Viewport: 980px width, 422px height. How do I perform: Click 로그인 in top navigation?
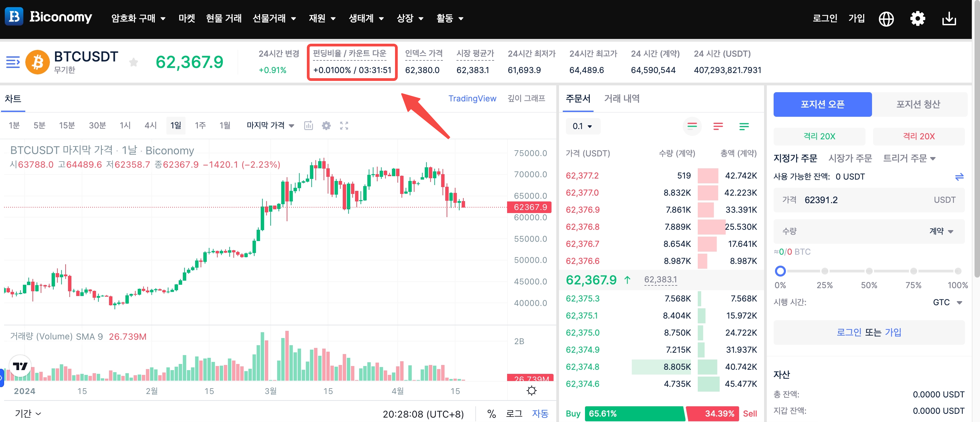pos(825,18)
